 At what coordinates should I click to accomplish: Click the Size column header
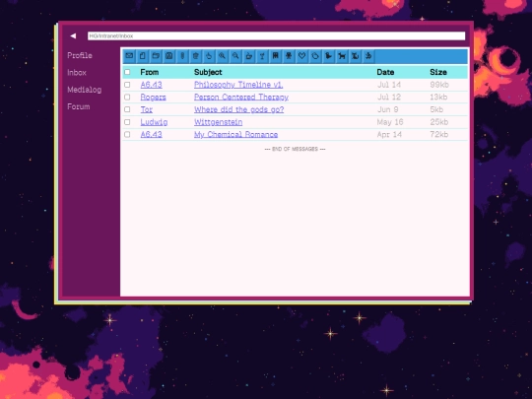(x=438, y=72)
